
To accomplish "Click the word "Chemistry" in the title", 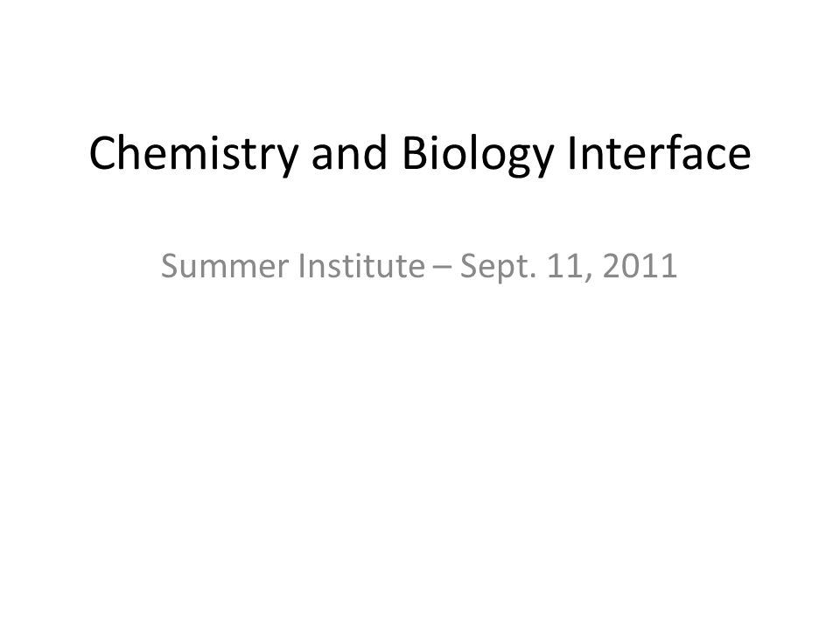I will pos(193,154).
